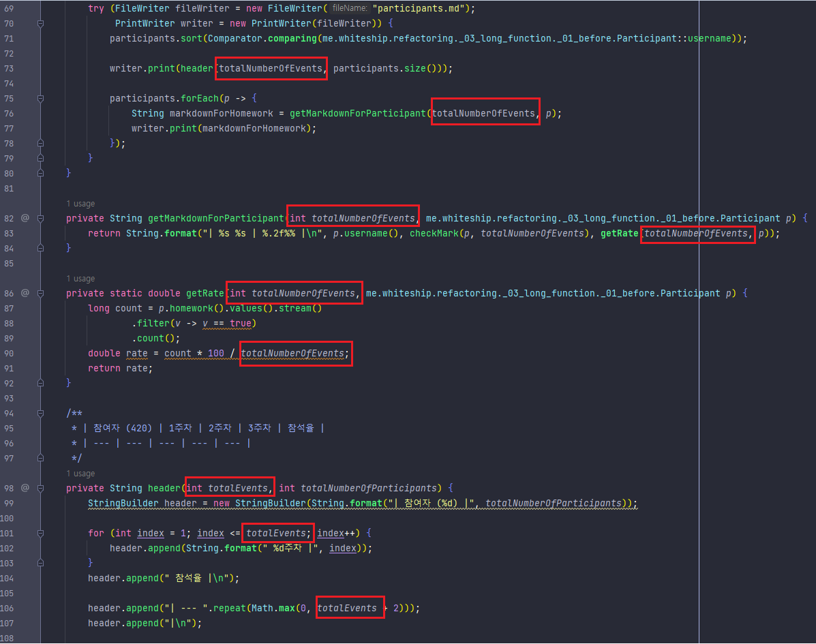Collapse the Javadoc comment starting on line 94
The image size is (816, 644).
point(41,413)
